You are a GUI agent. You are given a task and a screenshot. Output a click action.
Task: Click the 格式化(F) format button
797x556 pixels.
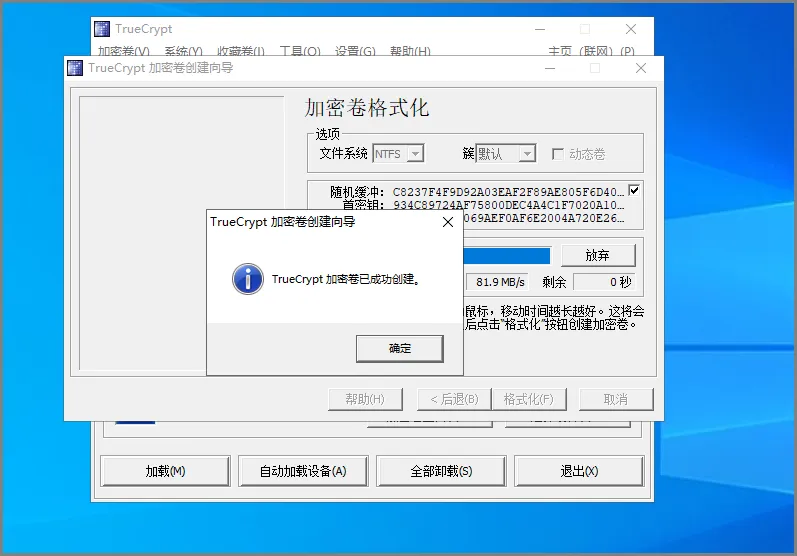(529, 399)
